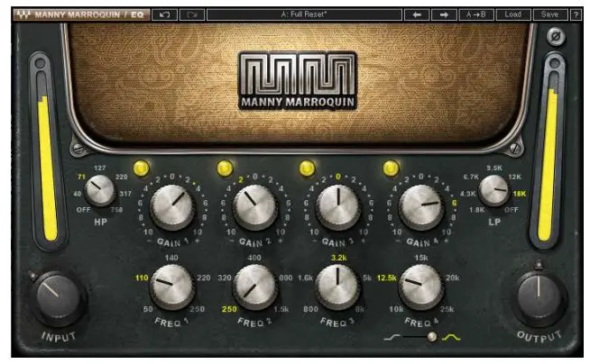The width and height of the screenshot is (590, 364).
Task: Click the Freq 2 knob
Action: tap(255, 287)
